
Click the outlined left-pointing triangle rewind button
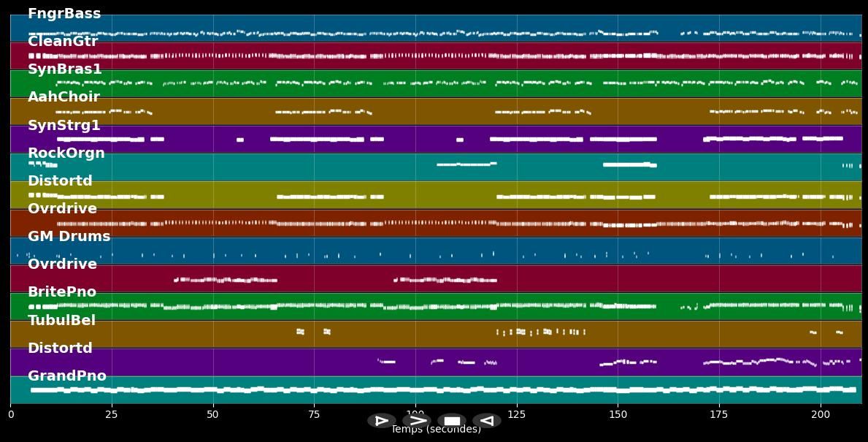487,421
